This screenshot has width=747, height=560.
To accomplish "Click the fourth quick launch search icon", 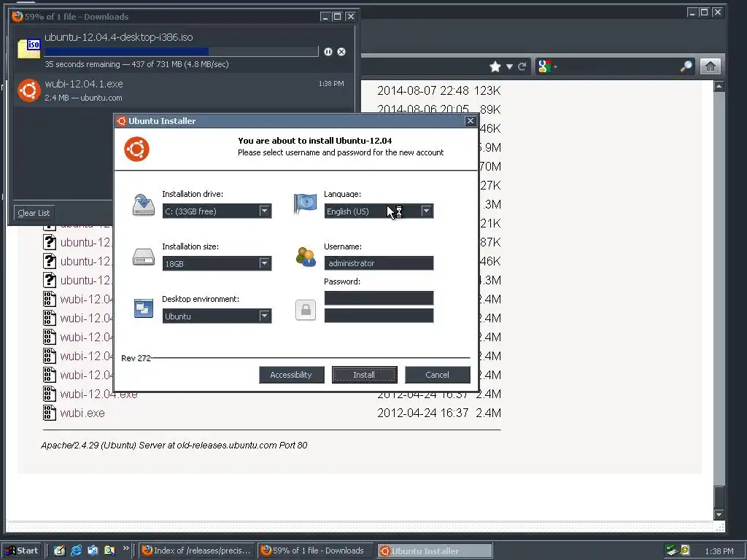I will (109, 551).
